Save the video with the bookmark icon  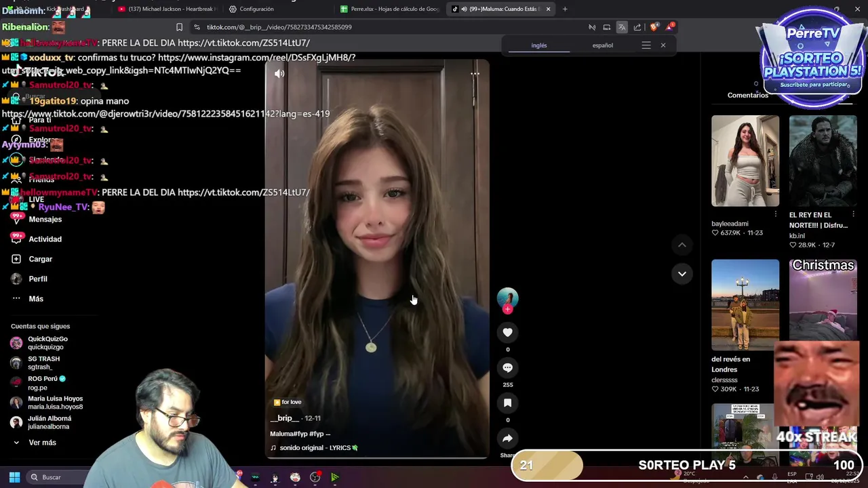point(507,403)
